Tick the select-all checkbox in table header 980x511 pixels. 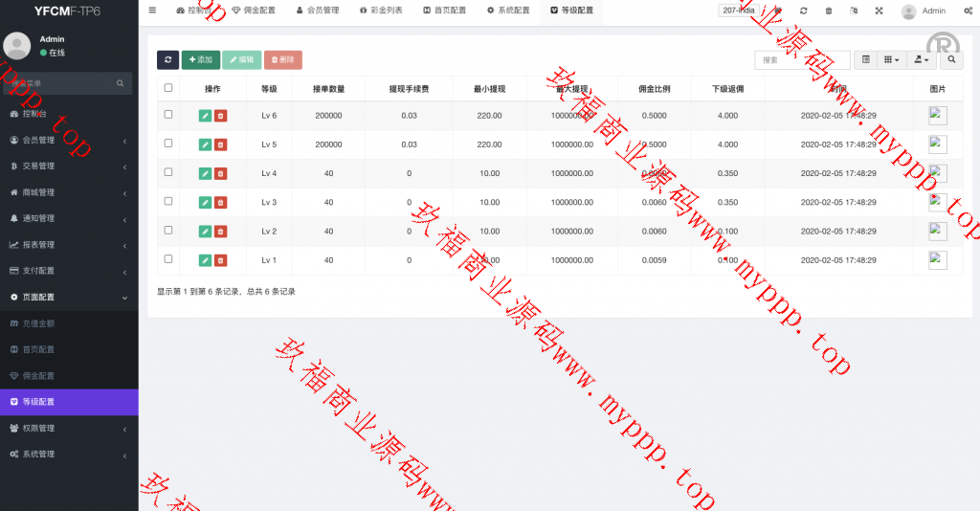click(168, 88)
